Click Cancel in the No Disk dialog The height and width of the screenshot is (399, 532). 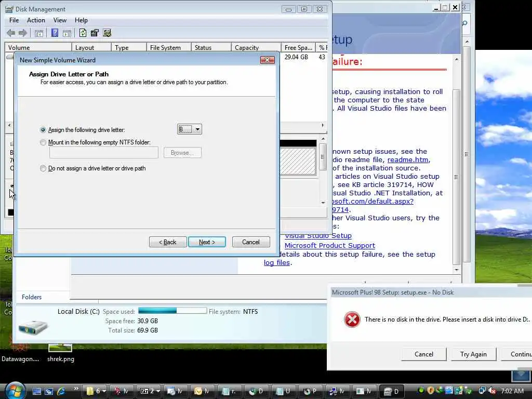pyautogui.click(x=424, y=354)
